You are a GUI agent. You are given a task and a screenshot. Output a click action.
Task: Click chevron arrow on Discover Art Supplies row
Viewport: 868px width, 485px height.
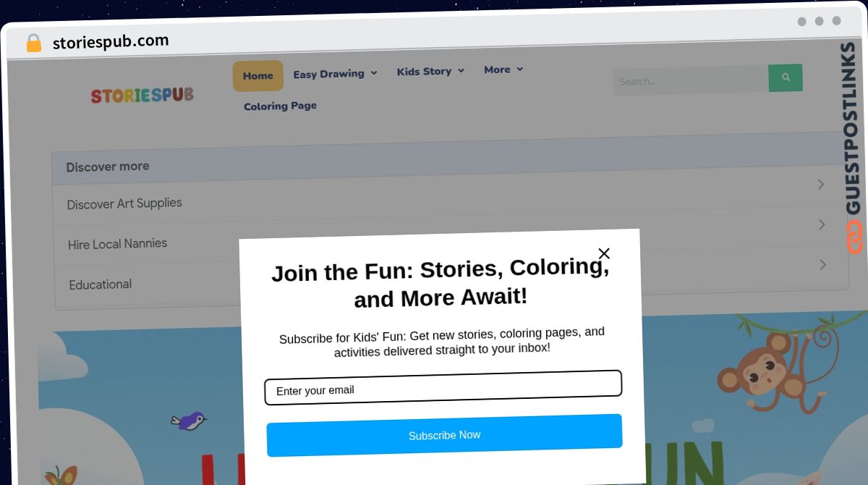(x=821, y=185)
